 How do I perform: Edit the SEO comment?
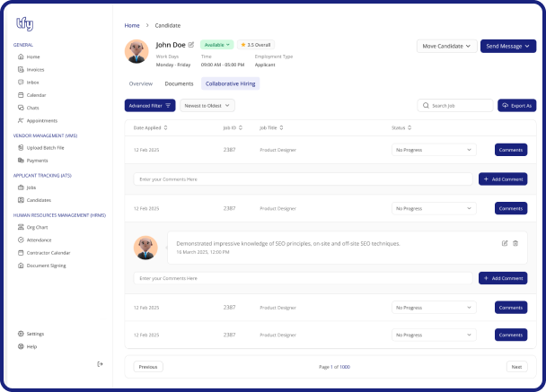505,243
